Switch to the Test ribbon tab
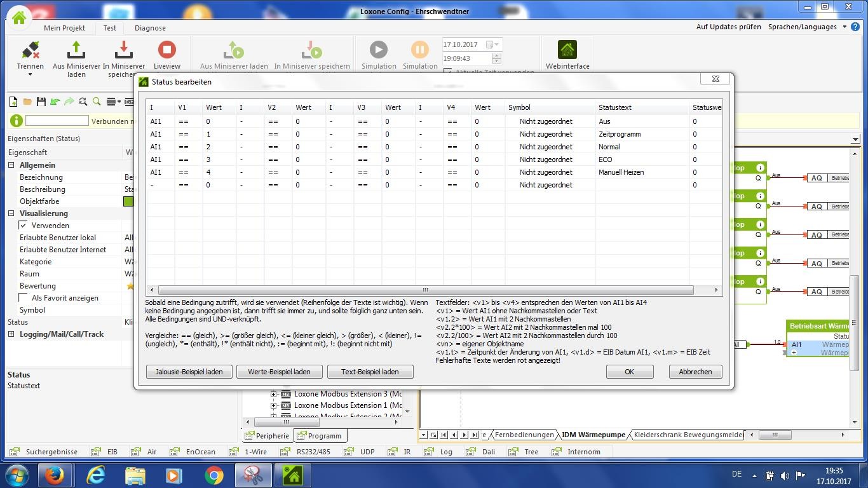Image resolution: width=868 pixels, height=488 pixels. [x=110, y=28]
